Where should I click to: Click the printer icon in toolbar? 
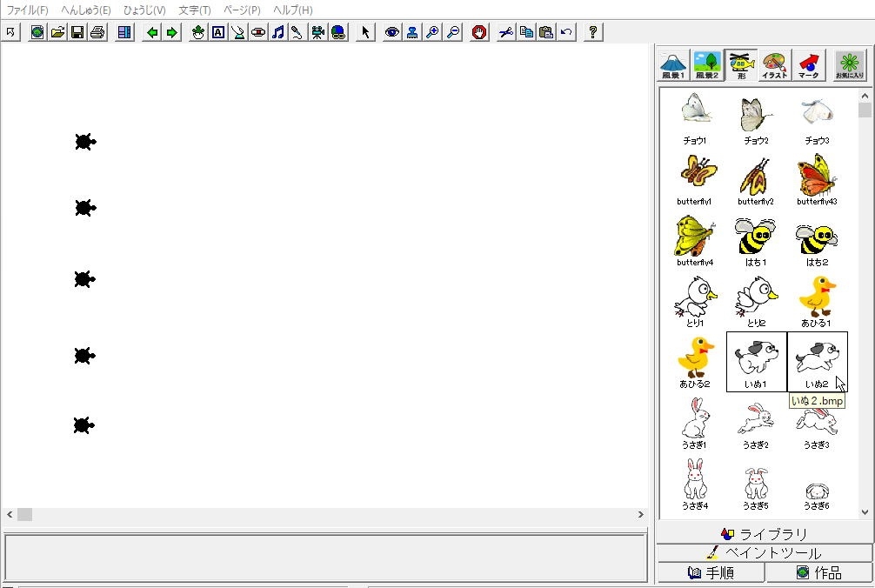(97, 32)
